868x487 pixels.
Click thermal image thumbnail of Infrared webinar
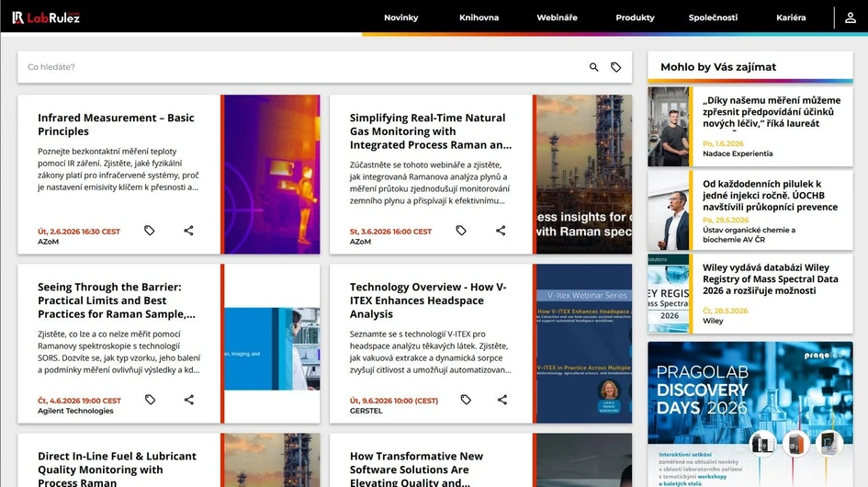pyautogui.click(x=272, y=175)
